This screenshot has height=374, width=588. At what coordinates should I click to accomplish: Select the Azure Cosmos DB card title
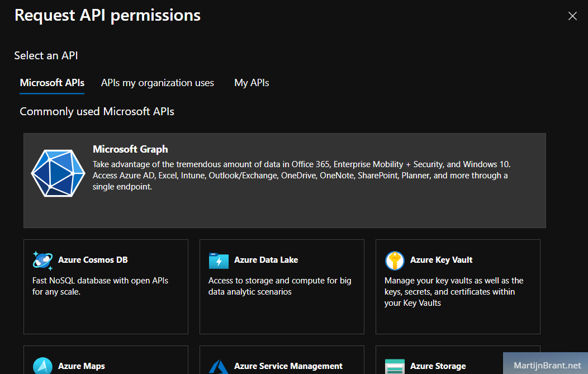click(x=93, y=259)
